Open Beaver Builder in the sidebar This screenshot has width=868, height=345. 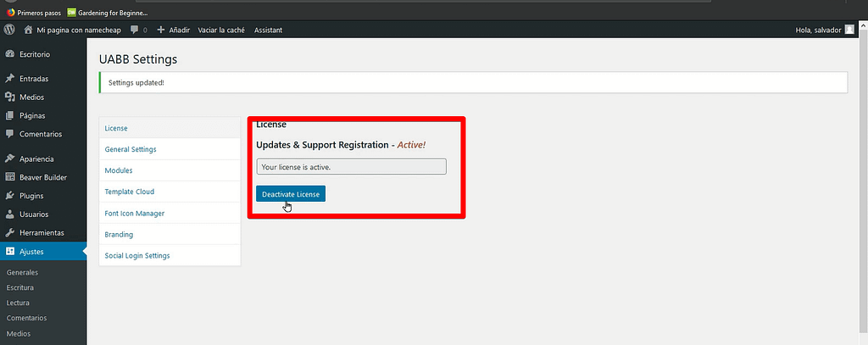(43, 177)
